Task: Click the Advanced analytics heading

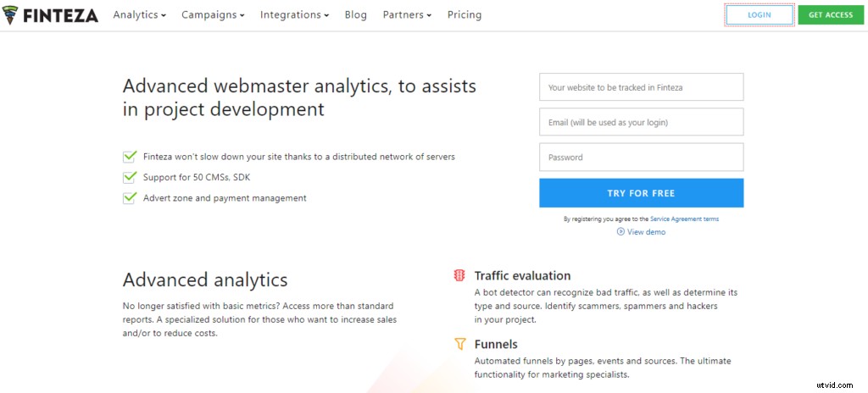Action: tap(205, 280)
